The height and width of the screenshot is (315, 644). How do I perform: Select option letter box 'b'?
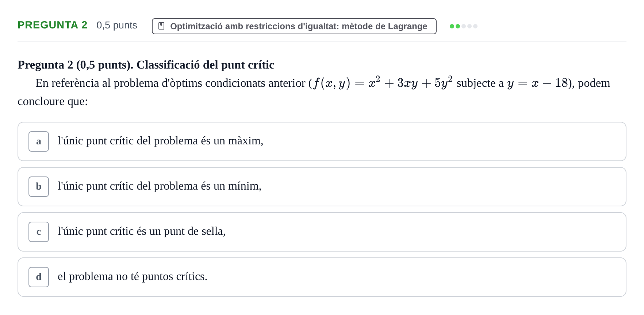[39, 187]
